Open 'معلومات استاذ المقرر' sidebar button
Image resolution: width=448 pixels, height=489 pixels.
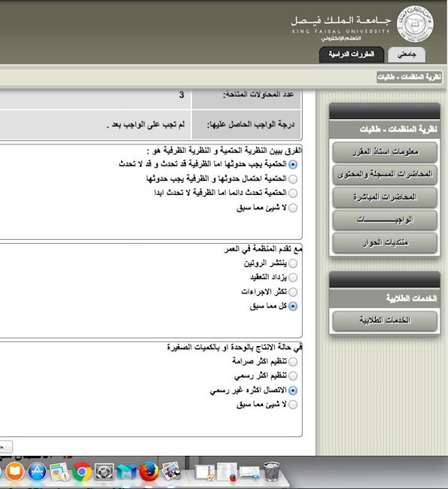point(385,152)
